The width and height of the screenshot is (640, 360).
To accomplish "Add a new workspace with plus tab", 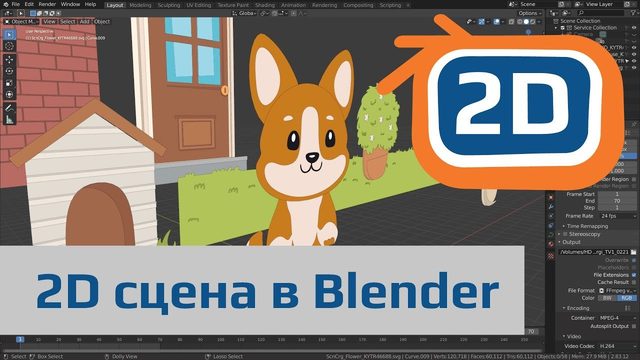I will [408, 5].
